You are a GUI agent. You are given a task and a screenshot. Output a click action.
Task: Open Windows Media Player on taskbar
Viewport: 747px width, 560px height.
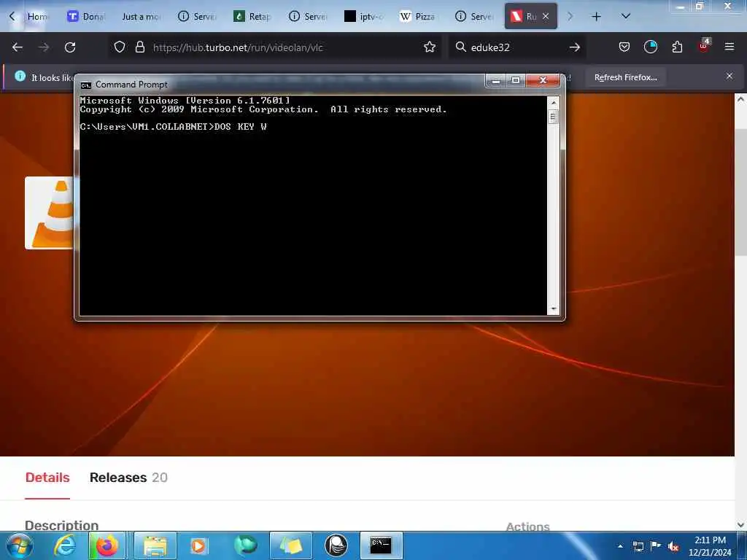(199, 545)
